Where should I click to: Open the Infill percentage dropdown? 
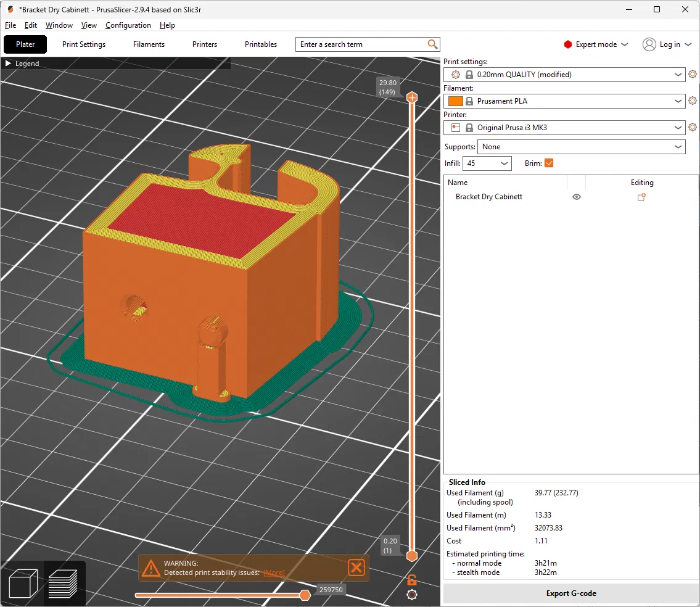click(x=487, y=163)
